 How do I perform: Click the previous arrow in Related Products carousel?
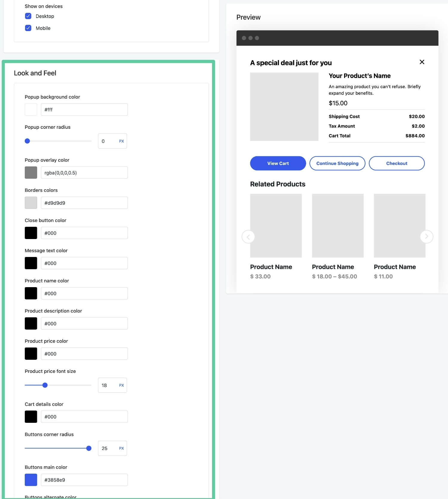pyautogui.click(x=248, y=237)
